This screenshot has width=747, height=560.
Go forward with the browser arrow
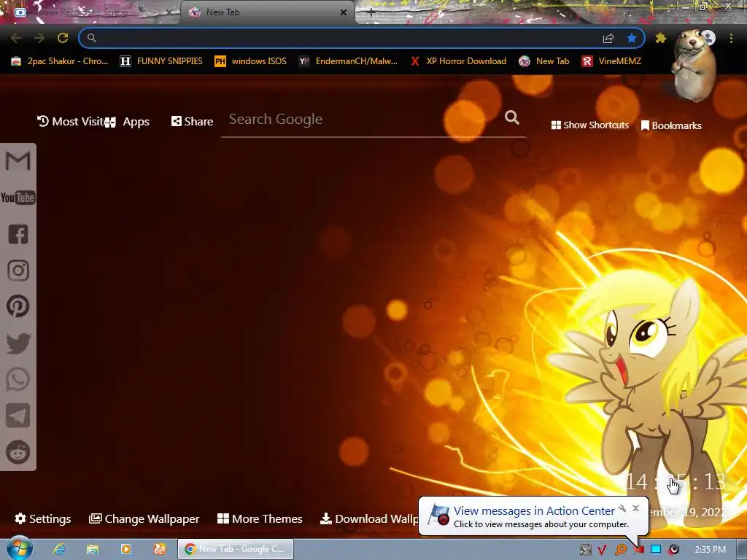click(39, 38)
